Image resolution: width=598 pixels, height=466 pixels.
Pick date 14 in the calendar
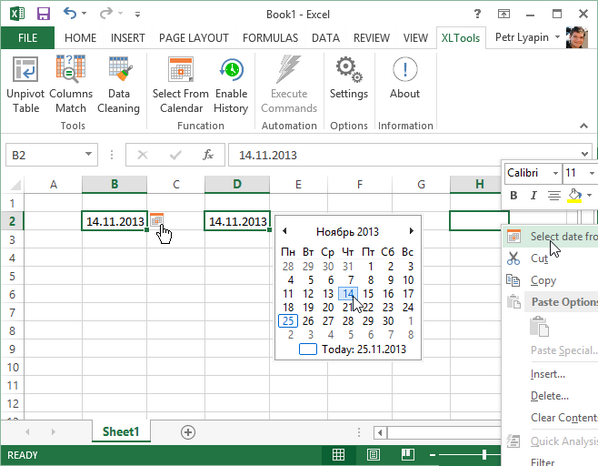click(x=348, y=293)
